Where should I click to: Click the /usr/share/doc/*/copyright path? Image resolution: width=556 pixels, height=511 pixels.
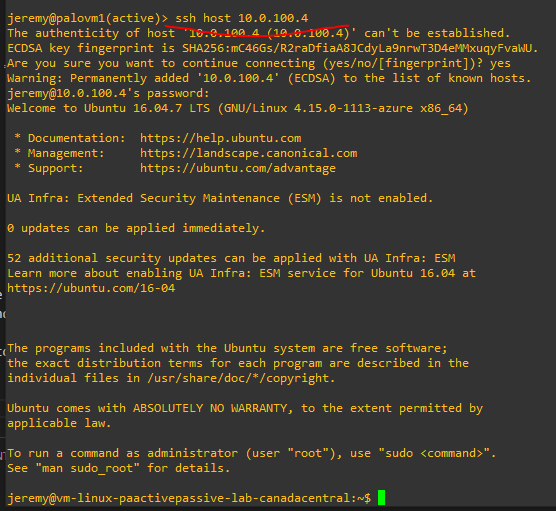(x=241, y=378)
